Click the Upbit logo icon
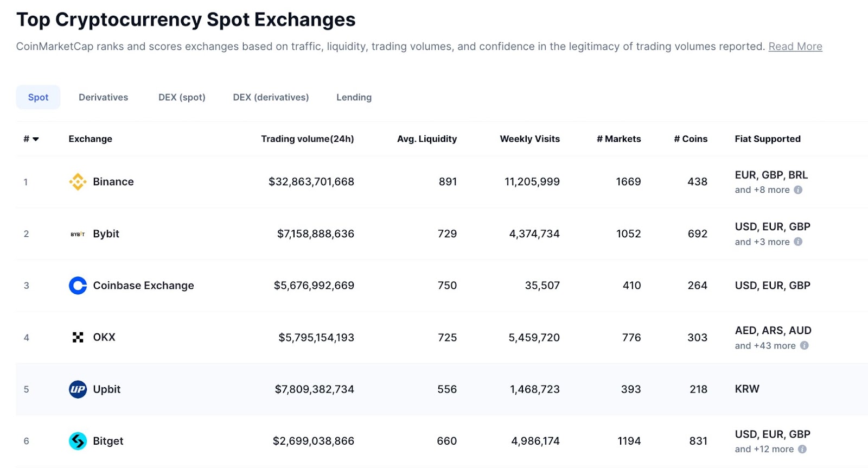This screenshot has width=868, height=474. point(78,389)
